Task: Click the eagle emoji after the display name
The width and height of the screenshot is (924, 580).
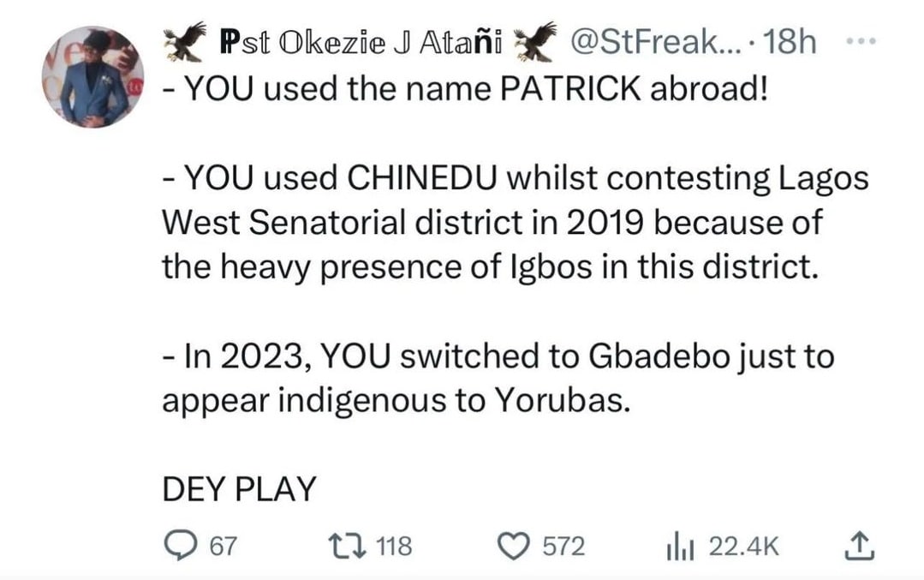Action: 533,41
